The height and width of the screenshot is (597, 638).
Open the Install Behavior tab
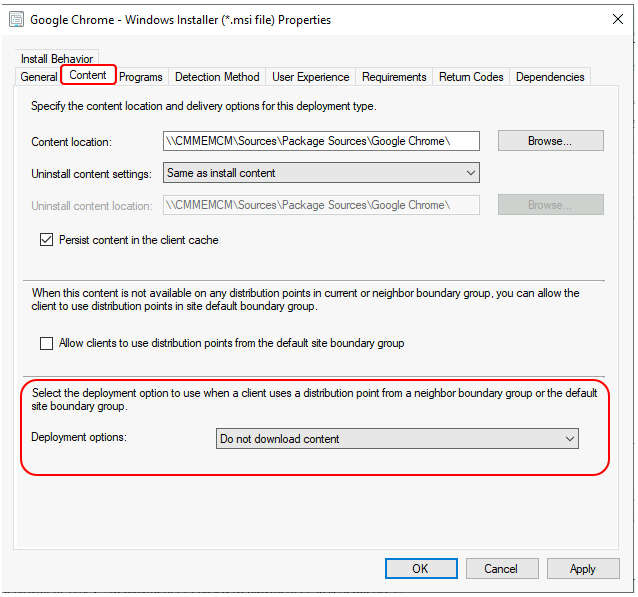57,59
